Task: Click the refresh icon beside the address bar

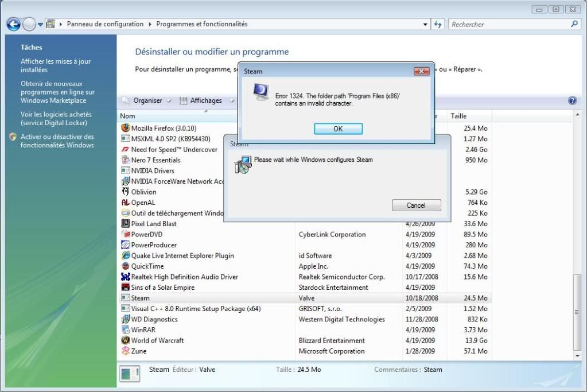Action: tap(438, 24)
